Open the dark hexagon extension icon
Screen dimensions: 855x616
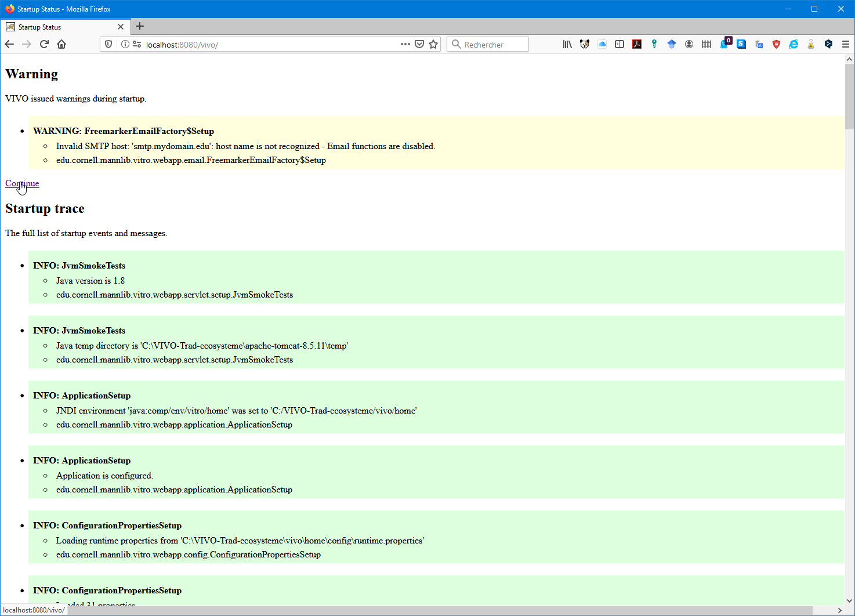pyautogui.click(x=828, y=44)
